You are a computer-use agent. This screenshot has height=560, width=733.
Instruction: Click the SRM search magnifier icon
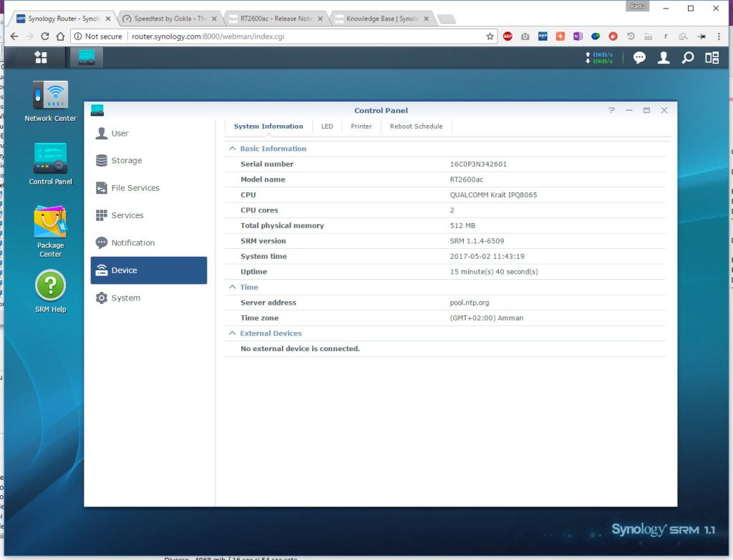687,58
